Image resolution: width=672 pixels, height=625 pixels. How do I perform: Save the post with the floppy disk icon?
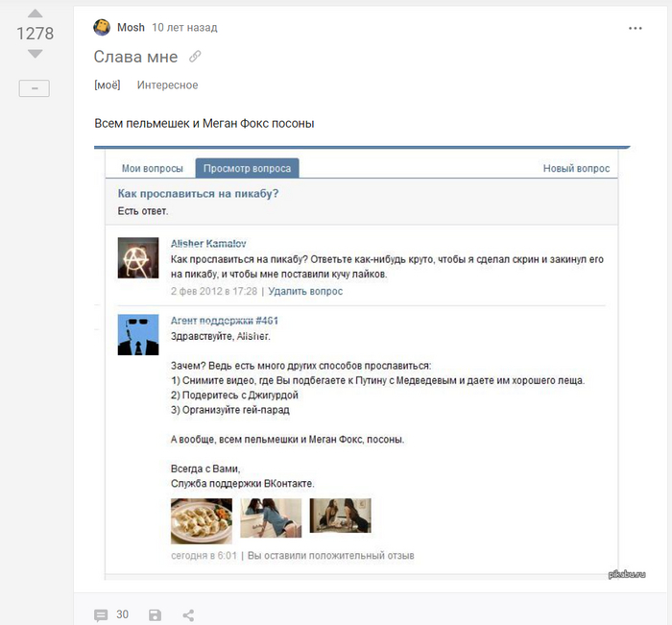[156, 615]
